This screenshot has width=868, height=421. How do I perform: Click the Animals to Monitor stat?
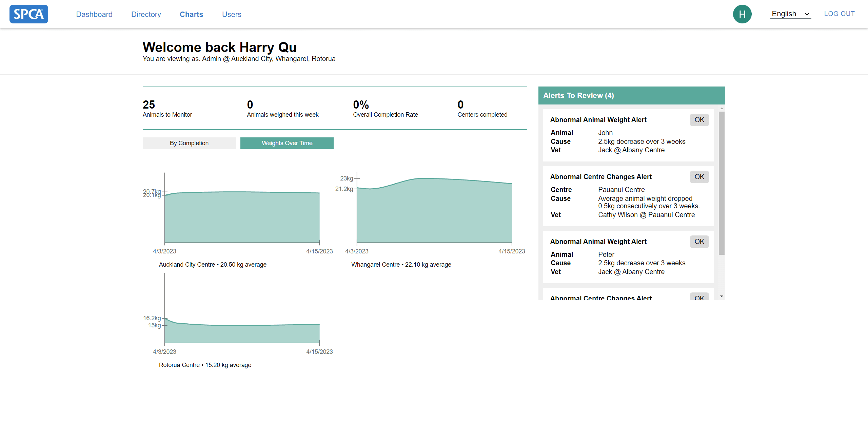point(167,109)
